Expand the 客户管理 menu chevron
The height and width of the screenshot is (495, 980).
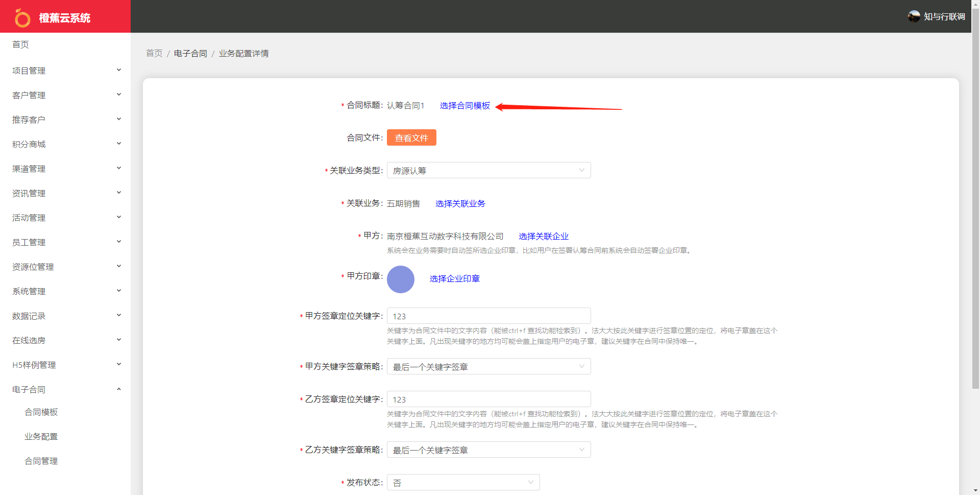click(119, 95)
